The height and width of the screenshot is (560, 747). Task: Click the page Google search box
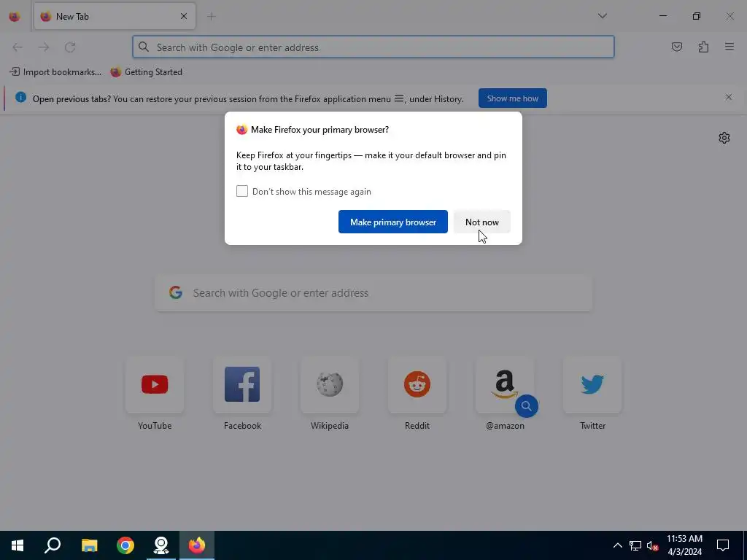pyautogui.click(x=373, y=293)
